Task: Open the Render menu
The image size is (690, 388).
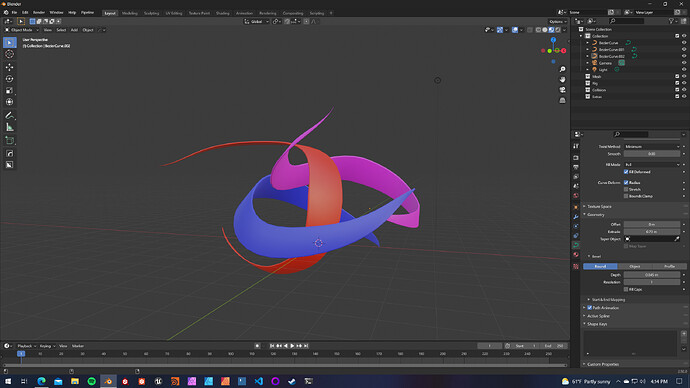Action: (x=39, y=12)
